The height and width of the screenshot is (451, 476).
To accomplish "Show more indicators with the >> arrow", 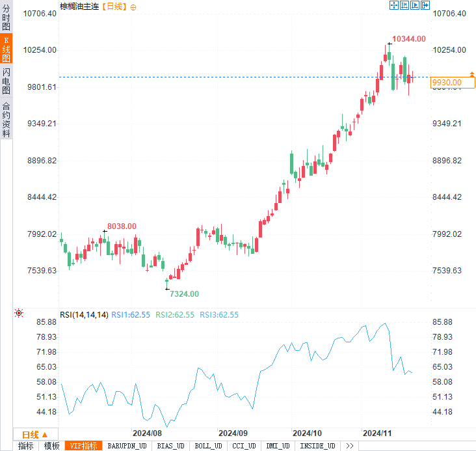I will pos(349,446).
